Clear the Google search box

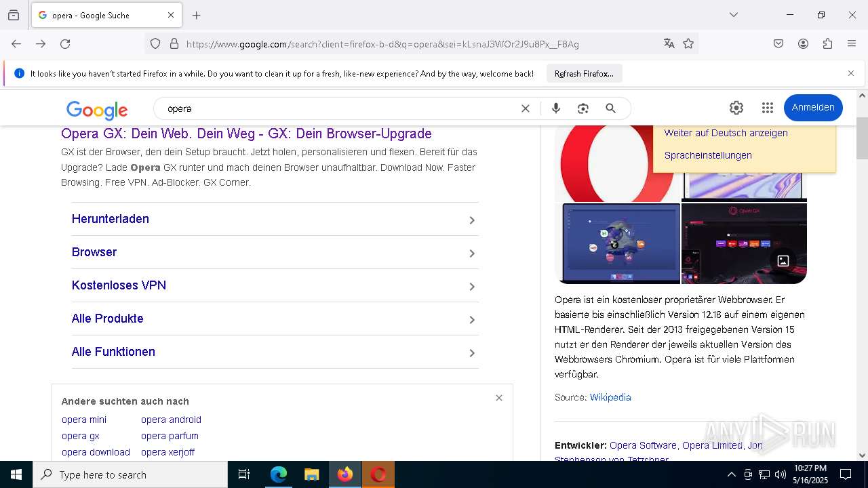coord(525,108)
